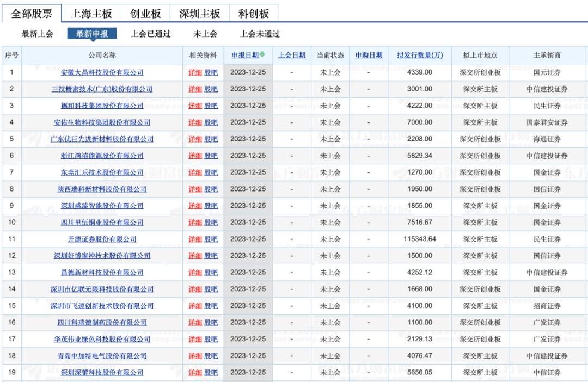This screenshot has height=382, width=588.
Task: Open 四川科瑞德制药股份有限公司 link
Action: 102,322
